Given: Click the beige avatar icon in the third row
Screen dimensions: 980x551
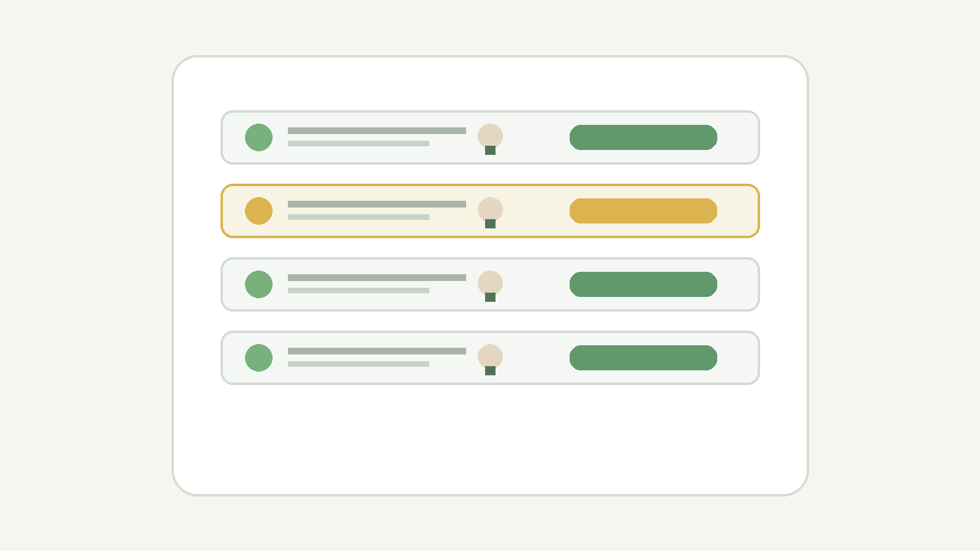Looking at the screenshot, I should [x=490, y=283].
